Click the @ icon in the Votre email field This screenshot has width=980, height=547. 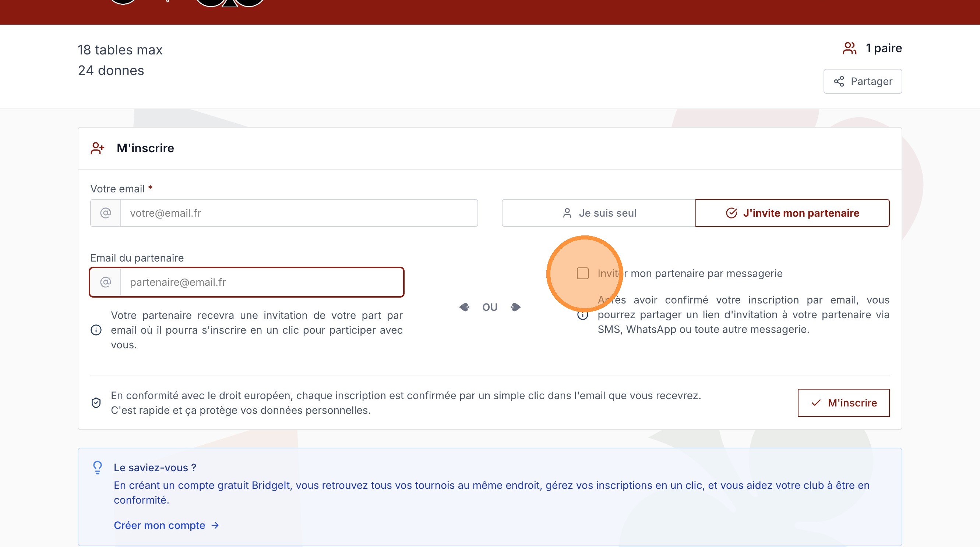(105, 213)
